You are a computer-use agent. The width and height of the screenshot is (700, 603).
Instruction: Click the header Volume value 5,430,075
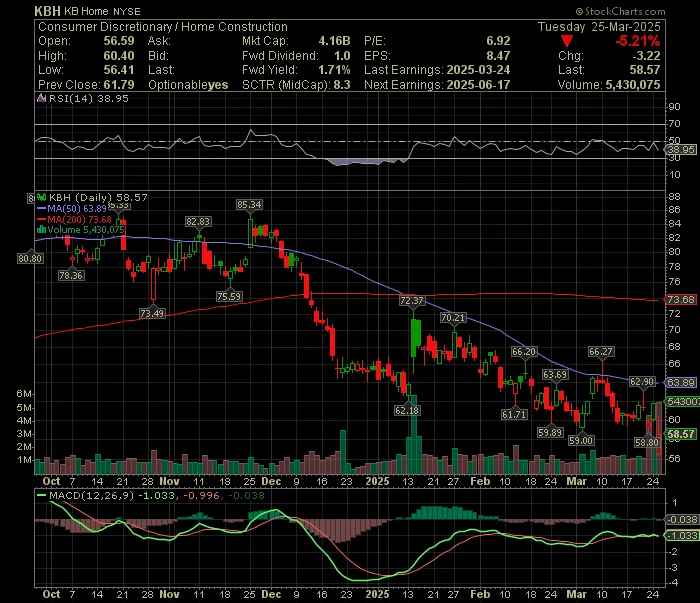[x=633, y=85]
